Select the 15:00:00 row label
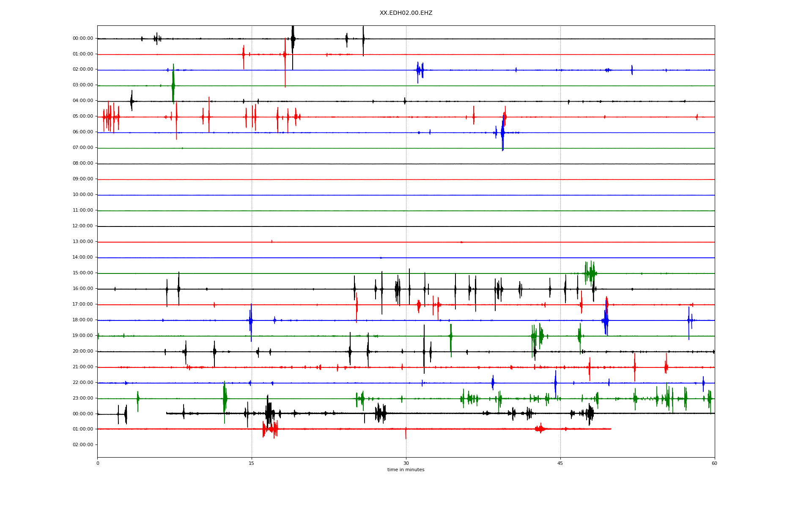This screenshot has width=812, height=508. click(83, 273)
